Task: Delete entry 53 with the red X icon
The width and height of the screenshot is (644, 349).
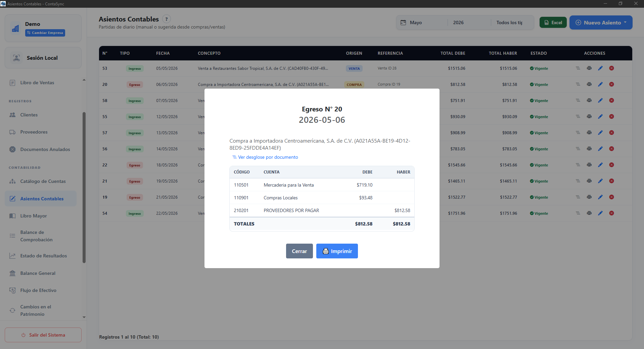Action: (612, 68)
